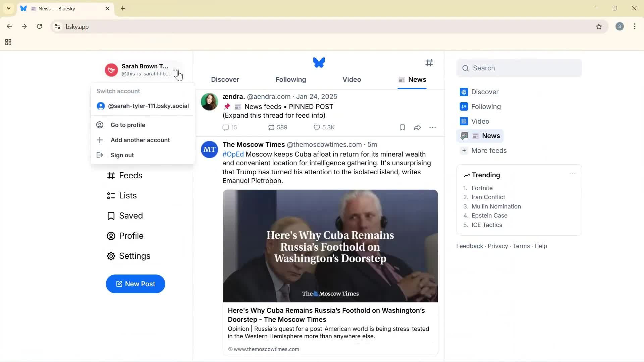Open the topics hashtag icon top right

(429, 63)
